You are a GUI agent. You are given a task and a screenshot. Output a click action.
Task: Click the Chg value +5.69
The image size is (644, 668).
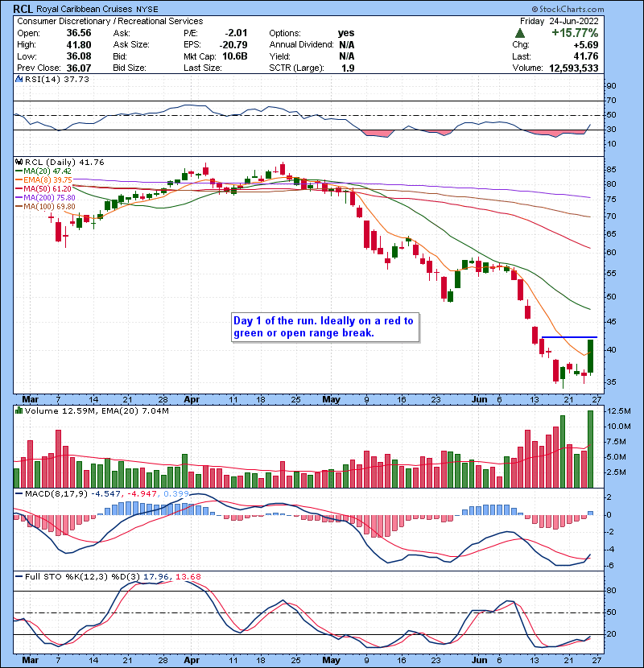coord(585,45)
